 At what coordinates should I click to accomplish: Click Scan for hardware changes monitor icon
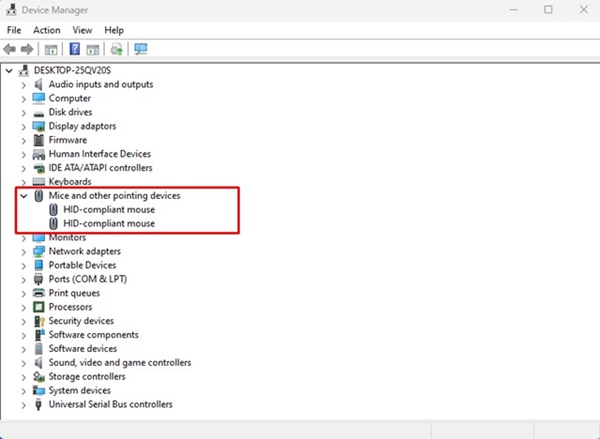pos(141,49)
